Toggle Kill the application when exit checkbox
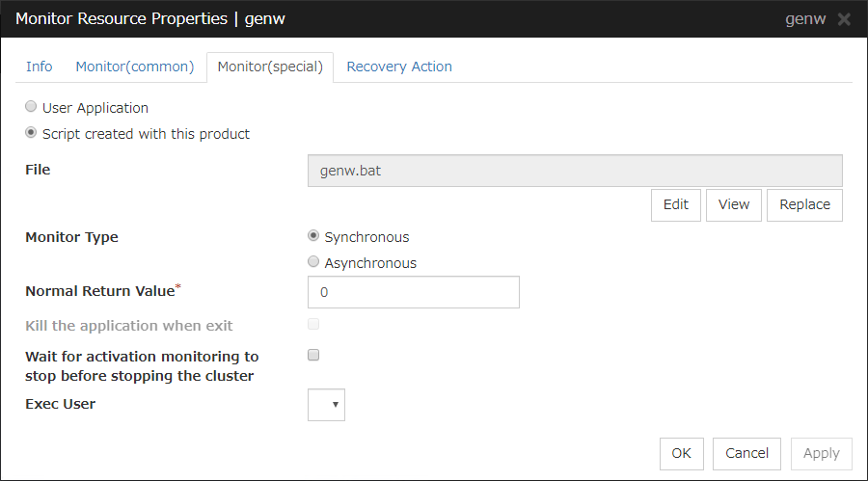The height and width of the screenshot is (481, 868). click(313, 325)
